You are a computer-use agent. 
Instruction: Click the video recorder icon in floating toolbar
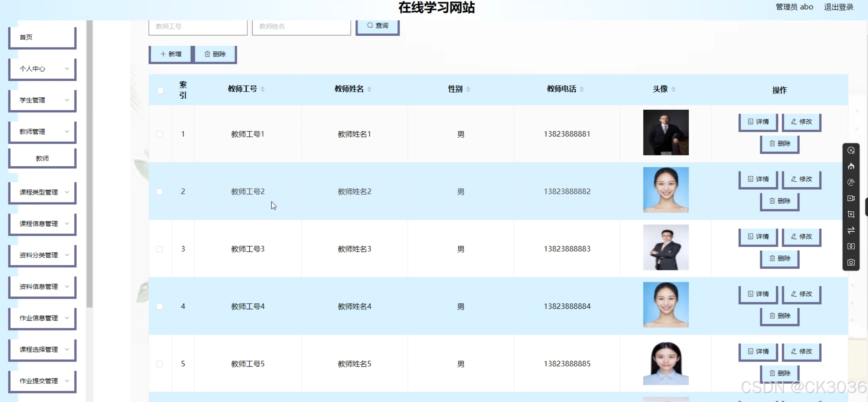coord(851,198)
